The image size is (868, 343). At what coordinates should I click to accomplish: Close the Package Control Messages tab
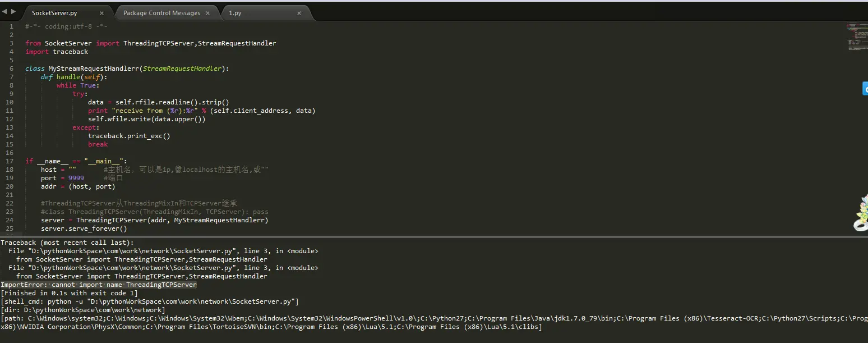(x=208, y=13)
